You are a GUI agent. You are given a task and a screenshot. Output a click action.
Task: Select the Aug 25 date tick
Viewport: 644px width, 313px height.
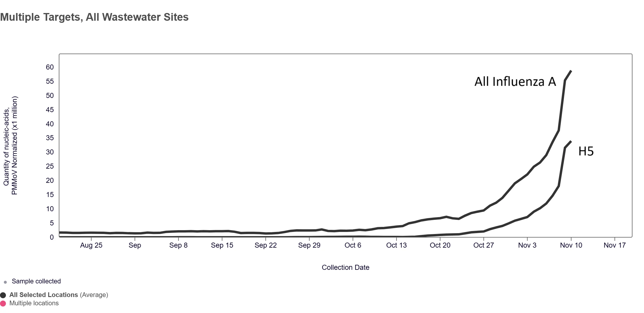click(91, 245)
